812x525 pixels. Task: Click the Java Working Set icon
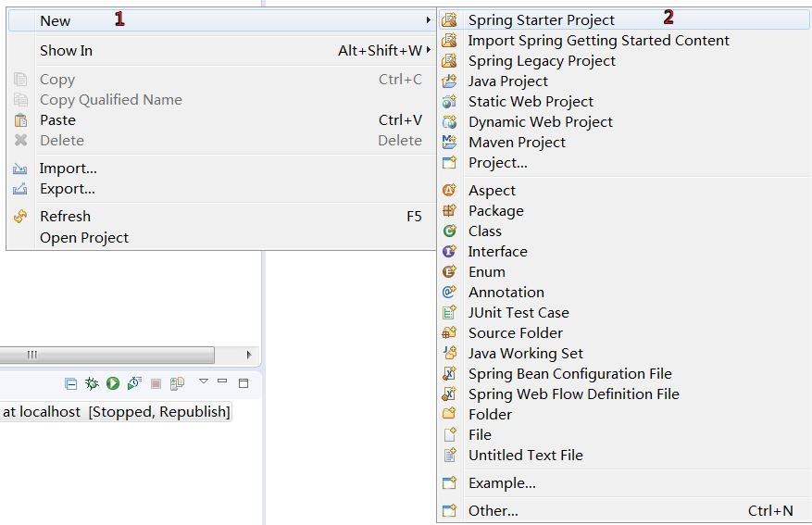pyautogui.click(x=449, y=353)
